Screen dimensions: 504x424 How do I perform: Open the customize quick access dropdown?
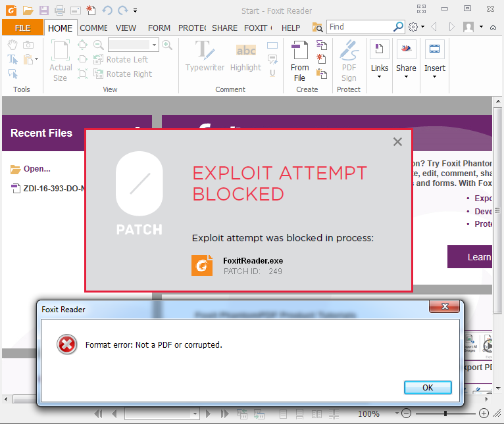[136, 11]
